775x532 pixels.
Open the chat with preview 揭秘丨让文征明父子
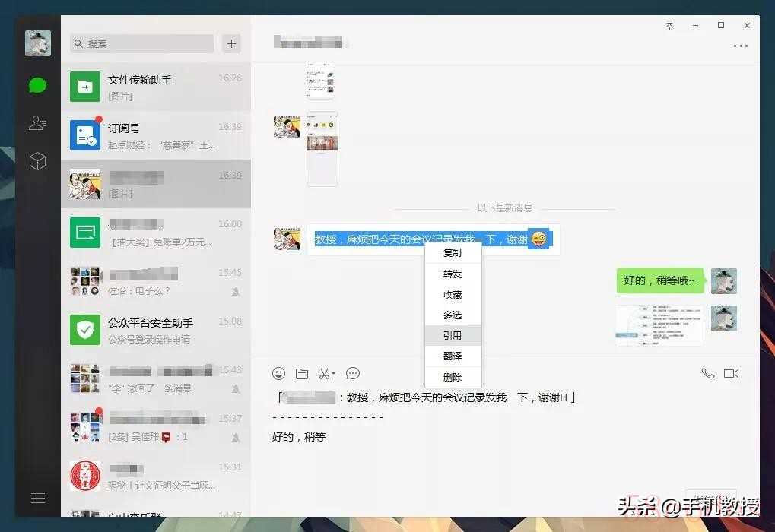pyautogui.click(x=156, y=476)
